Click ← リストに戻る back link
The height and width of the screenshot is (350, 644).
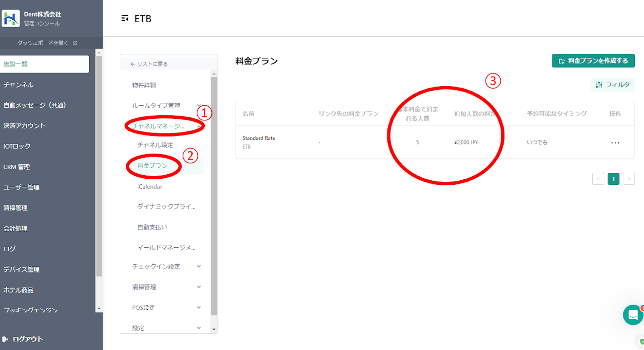click(x=149, y=64)
